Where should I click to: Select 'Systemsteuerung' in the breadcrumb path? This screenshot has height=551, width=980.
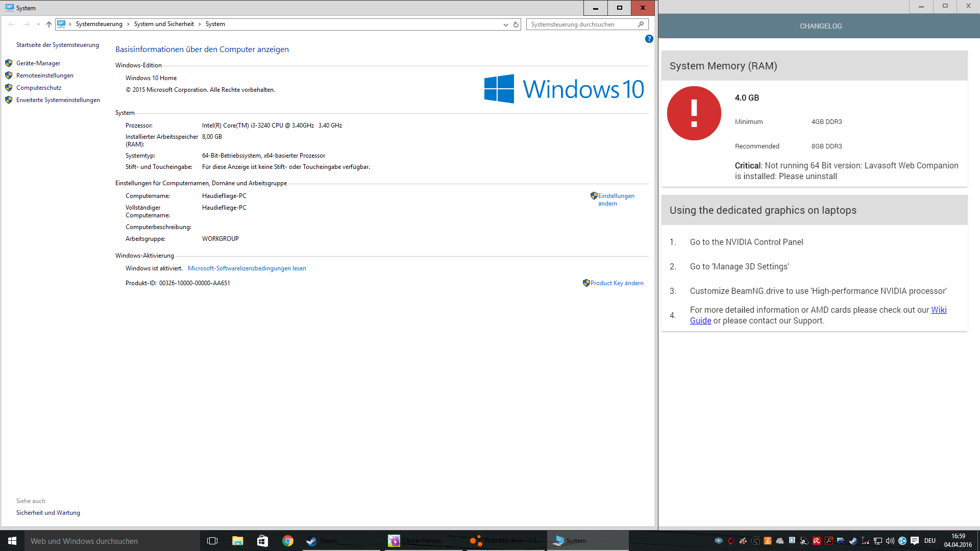tap(99, 24)
